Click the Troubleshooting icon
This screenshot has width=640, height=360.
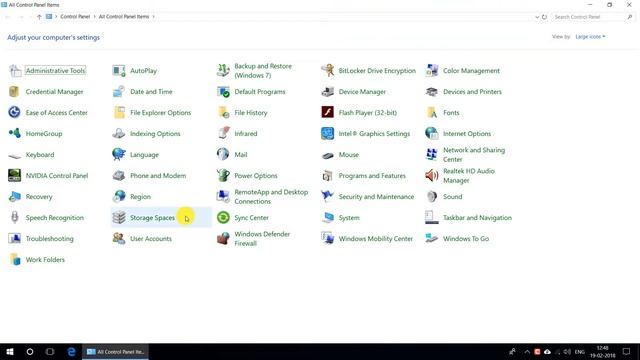14,238
